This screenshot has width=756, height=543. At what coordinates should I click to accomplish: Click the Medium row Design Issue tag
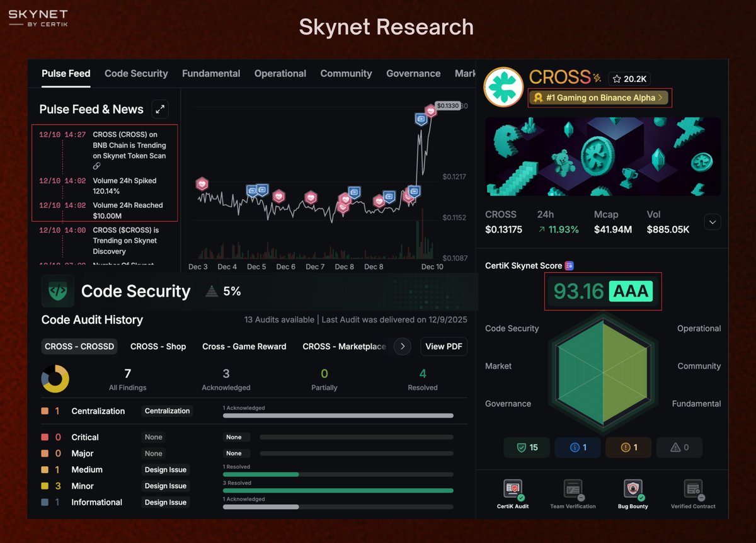[x=165, y=470]
